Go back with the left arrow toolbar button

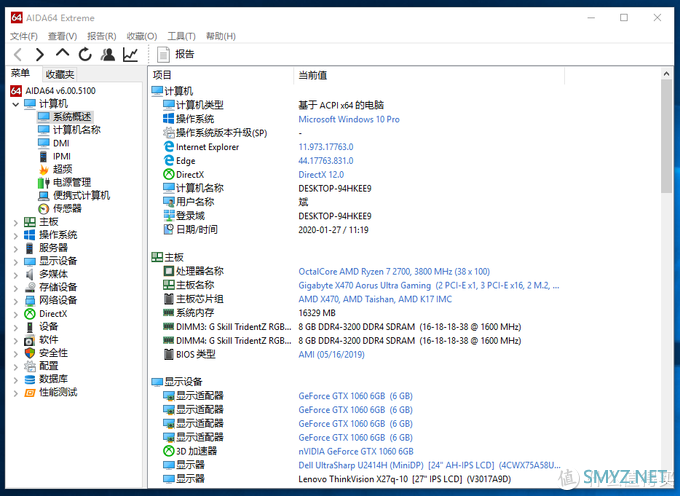point(18,54)
